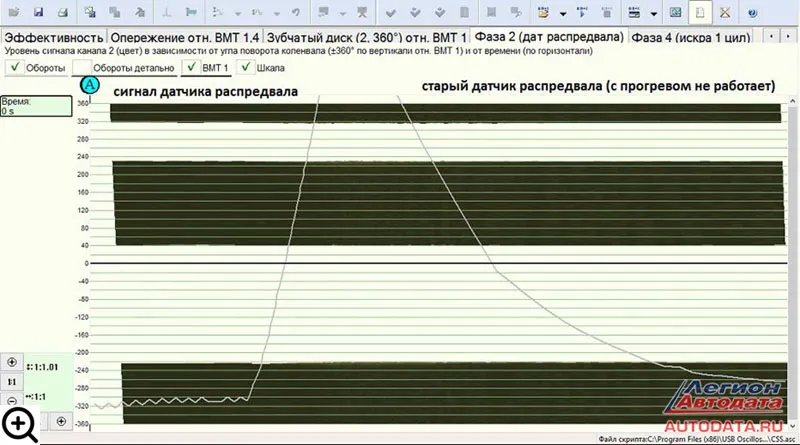Click the highlighted blank page toolbar icon
This screenshot has width=800, height=445.
coord(702,13)
